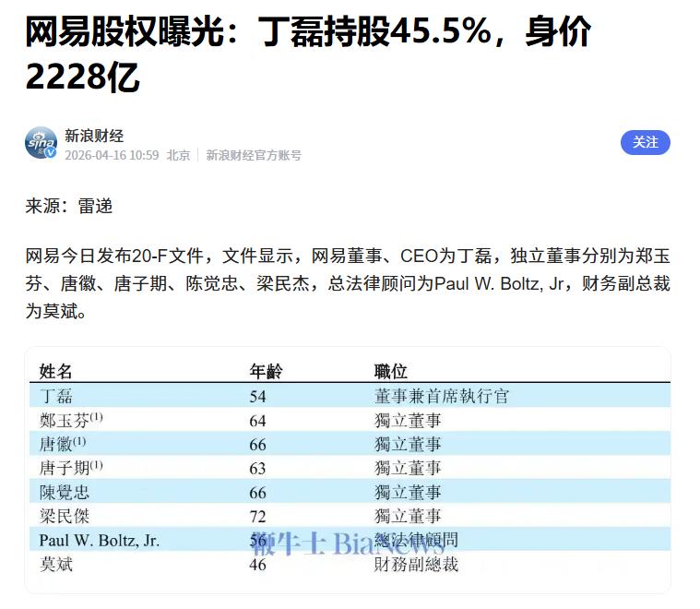The width and height of the screenshot is (700, 609).
Task: Click the 職位 column header
Action: (391, 371)
